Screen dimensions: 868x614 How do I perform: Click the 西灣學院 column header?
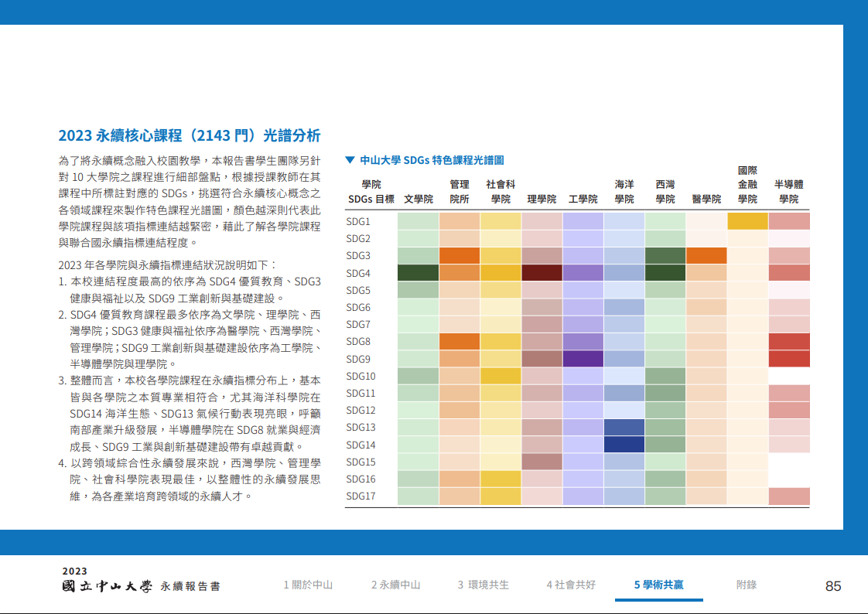pyautogui.click(x=665, y=192)
